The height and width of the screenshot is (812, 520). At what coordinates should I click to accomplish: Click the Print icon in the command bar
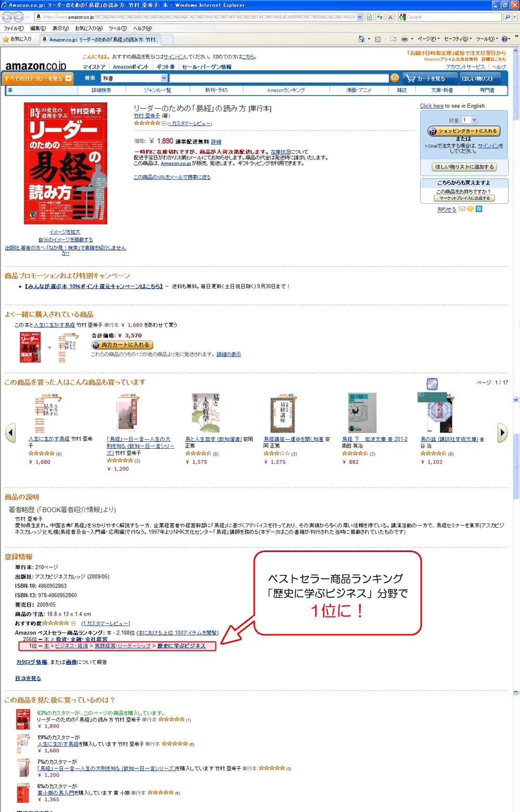[x=405, y=39]
